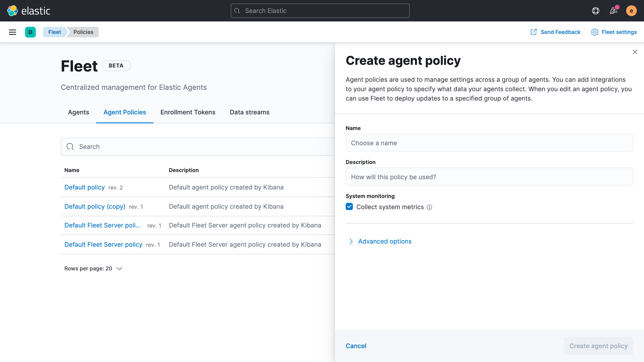Expand Advanced options section
Viewport: 644px width, 362px height.
pyautogui.click(x=385, y=241)
